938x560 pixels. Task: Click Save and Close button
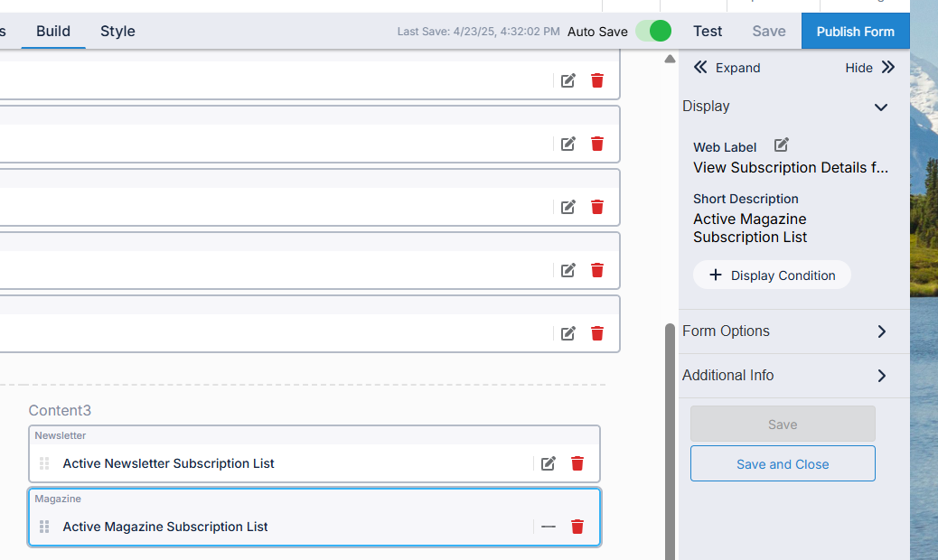[x=783, y=464]
